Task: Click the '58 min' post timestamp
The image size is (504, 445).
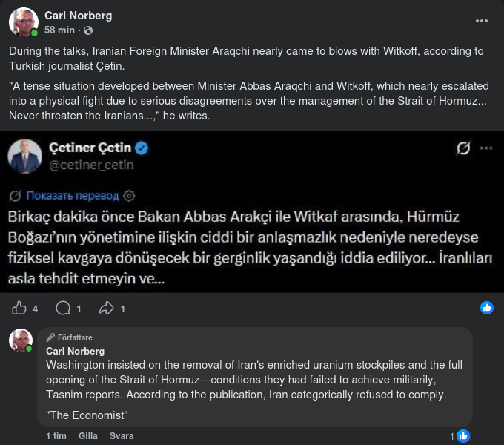Action: pos(59,30)
